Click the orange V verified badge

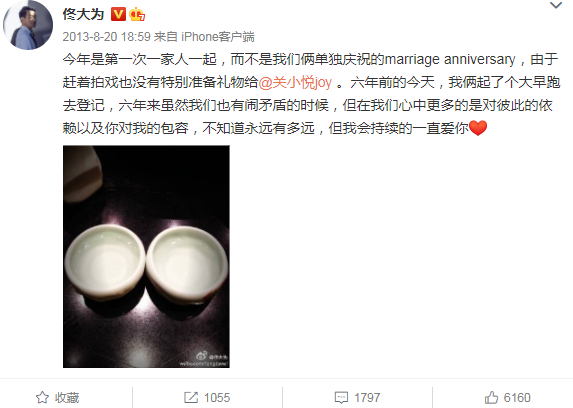tap(118, 14)
